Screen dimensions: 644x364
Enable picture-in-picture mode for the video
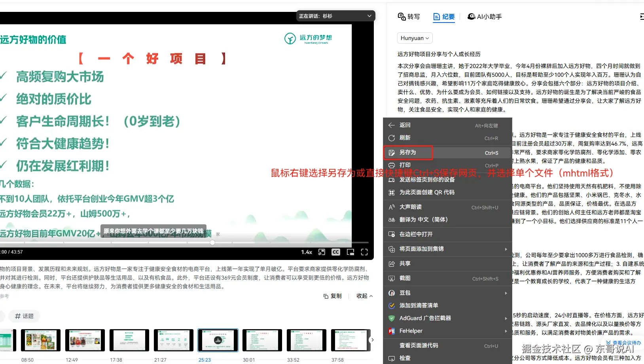click(x=350, y=252)
